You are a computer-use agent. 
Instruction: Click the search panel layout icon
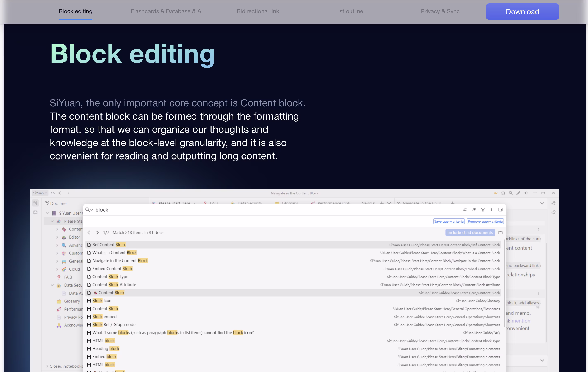coord(500,209)
